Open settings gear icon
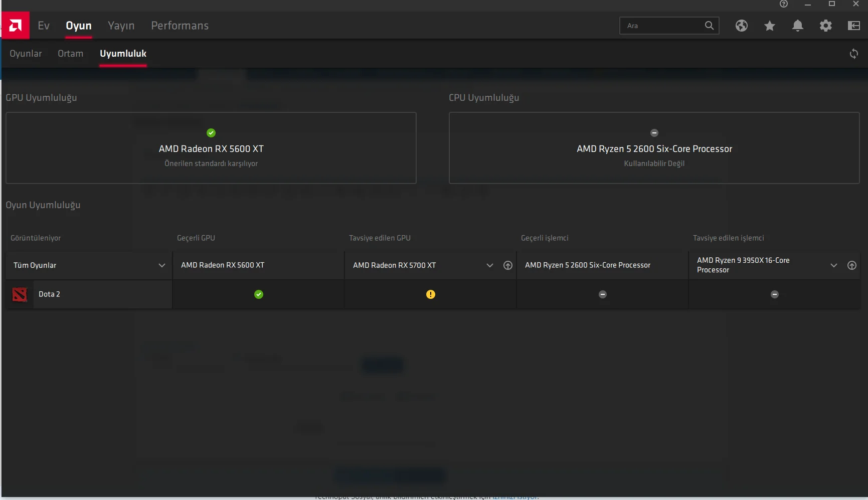The width and height of the screenshot is (868, 500). tap(826, 26)
